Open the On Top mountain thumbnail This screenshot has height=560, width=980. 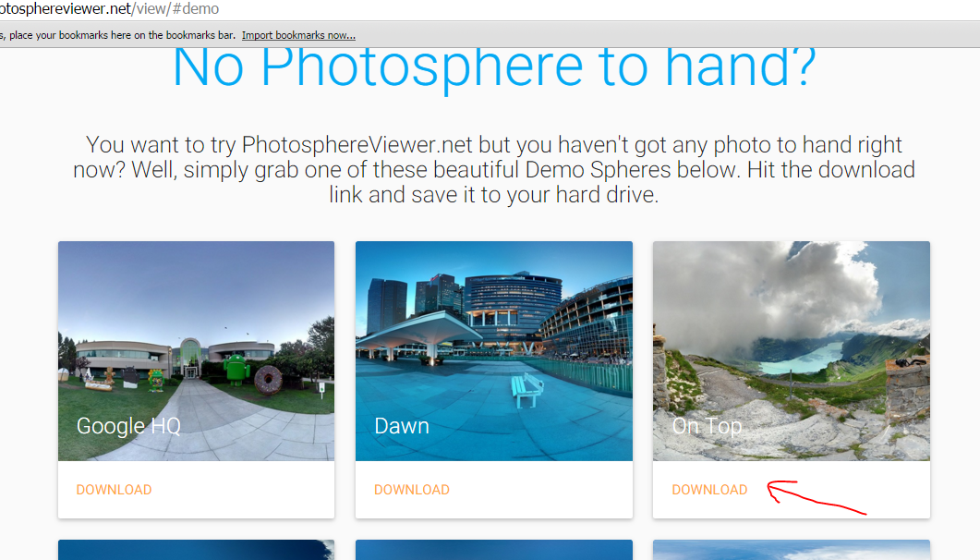(792, 351)
